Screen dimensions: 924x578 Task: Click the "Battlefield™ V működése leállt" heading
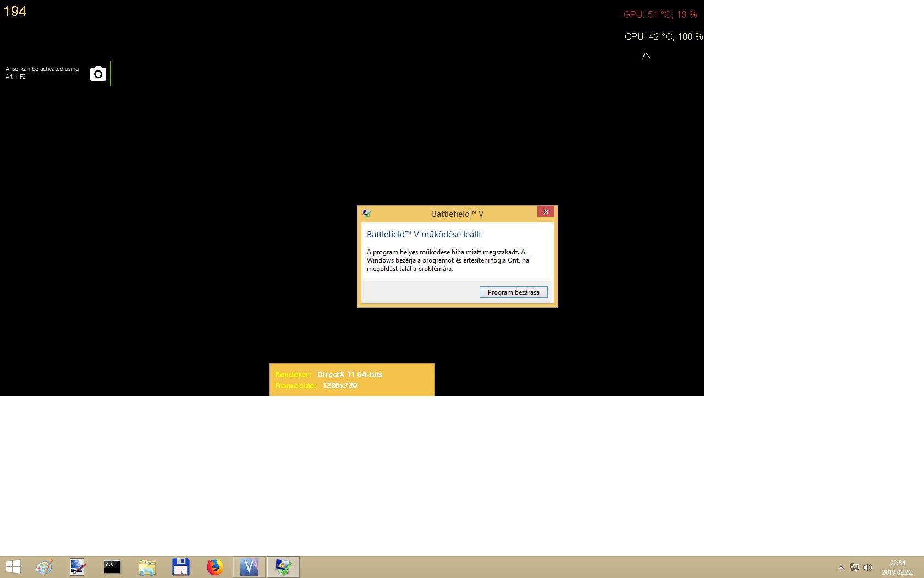pyautogui.click(x=424, y=235)
